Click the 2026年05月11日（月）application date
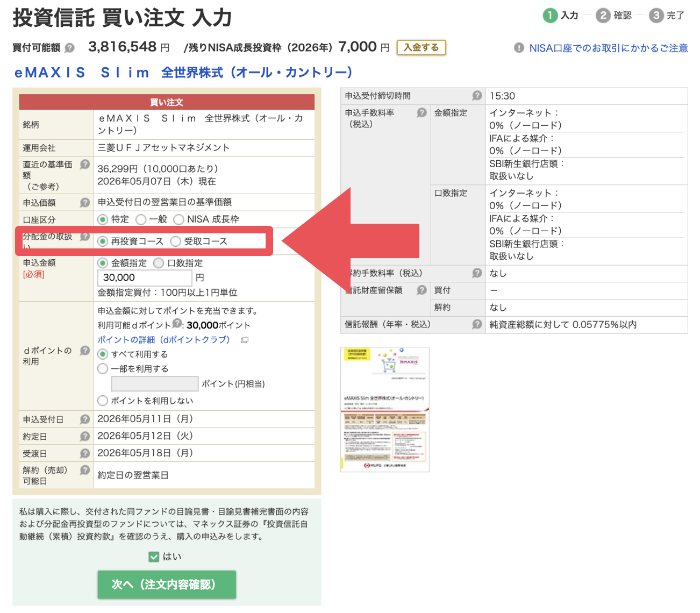Screen dimensions: 700x613 click(145, 419)
